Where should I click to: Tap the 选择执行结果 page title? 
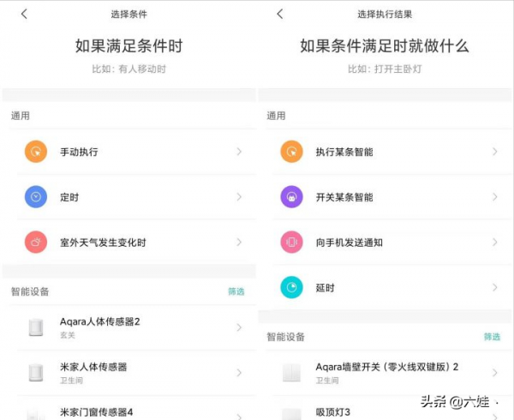(x=385, y=14)
